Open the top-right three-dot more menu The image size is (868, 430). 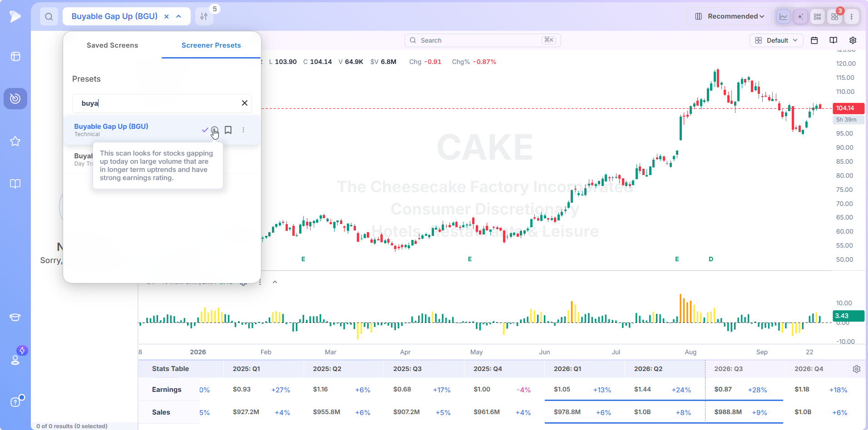[x=852, y=17]
